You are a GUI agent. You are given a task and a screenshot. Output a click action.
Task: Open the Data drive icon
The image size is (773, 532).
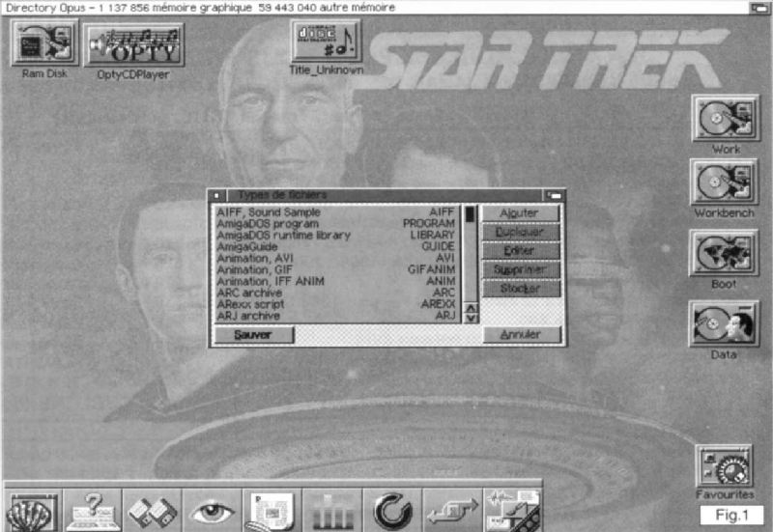tap(724, 324)
